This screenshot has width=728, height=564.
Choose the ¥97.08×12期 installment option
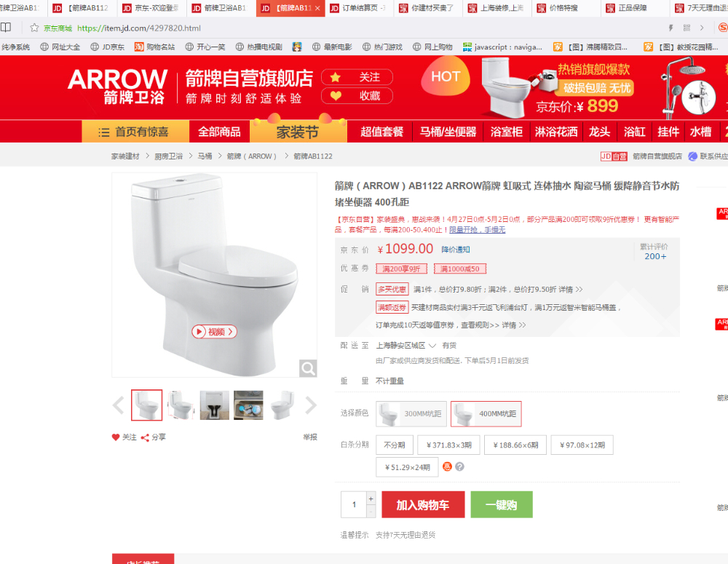click(x=582, y=445)
